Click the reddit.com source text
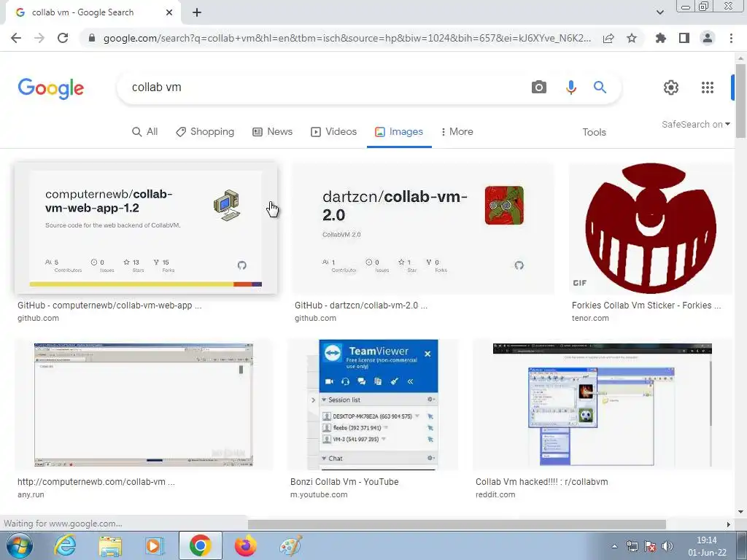Image resolution: width=747 pixels, height=560 pixels. [495, 494]
